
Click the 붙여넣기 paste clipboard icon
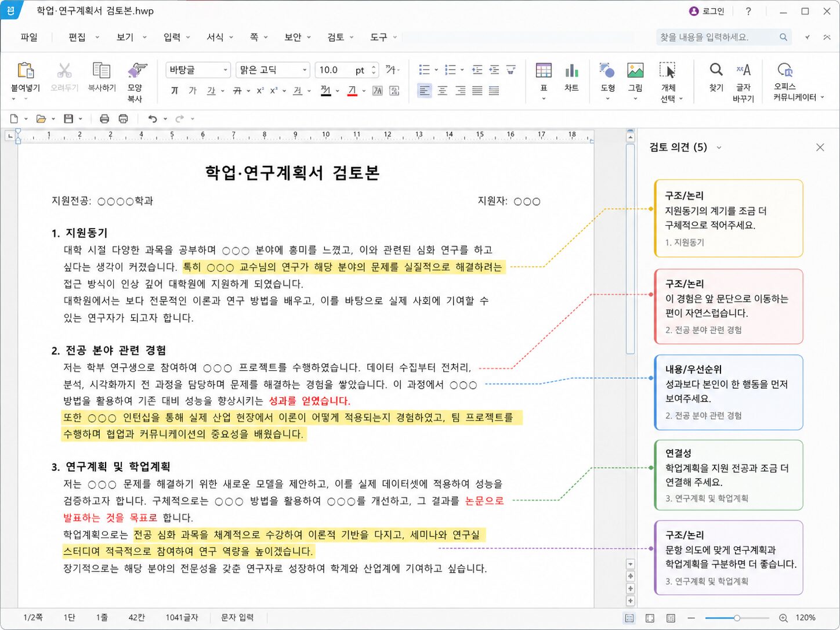point(25,71)
